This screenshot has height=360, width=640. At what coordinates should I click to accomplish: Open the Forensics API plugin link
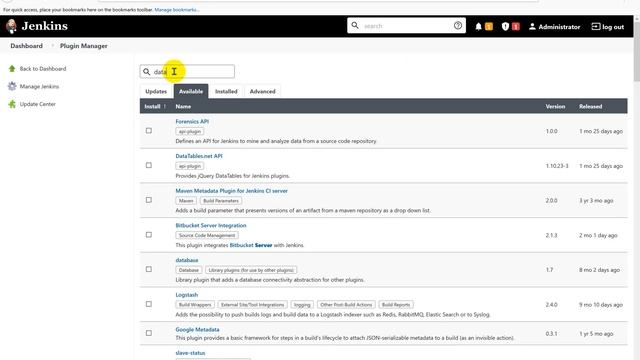point(192,121)
